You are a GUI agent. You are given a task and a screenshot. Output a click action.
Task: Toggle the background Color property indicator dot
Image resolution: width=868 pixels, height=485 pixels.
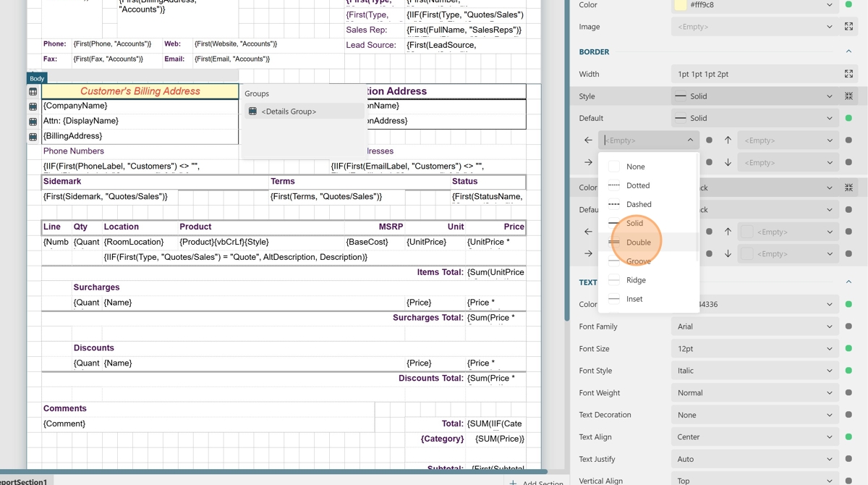(848, 4)
